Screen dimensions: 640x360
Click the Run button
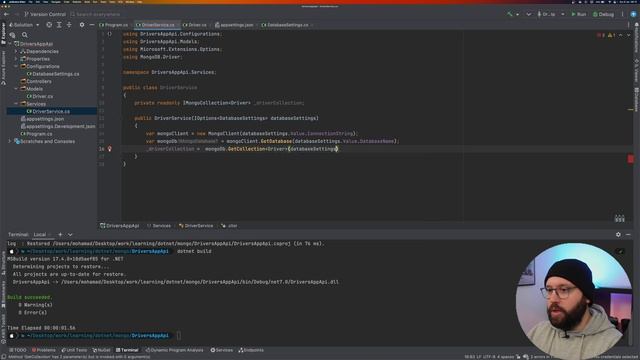pos(578,14)
